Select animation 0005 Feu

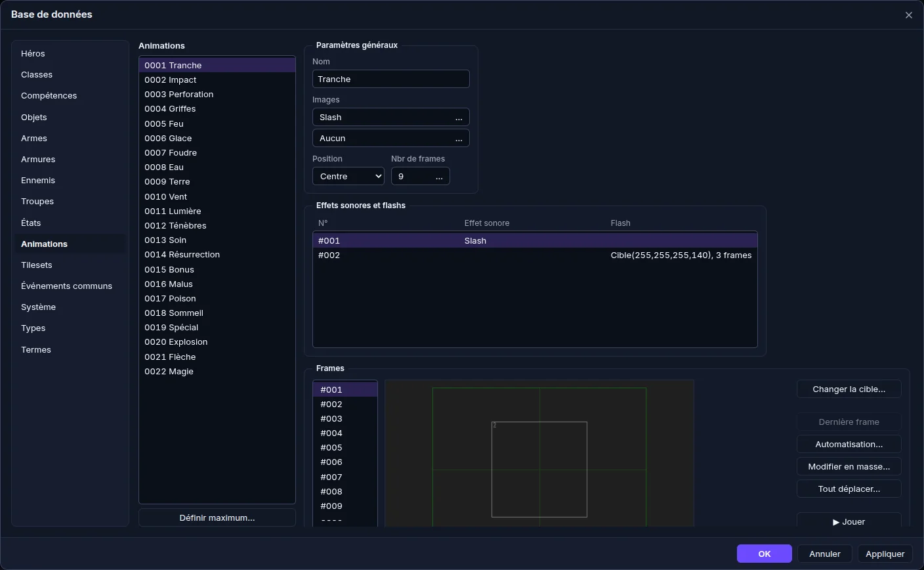[x=217, y=123]
